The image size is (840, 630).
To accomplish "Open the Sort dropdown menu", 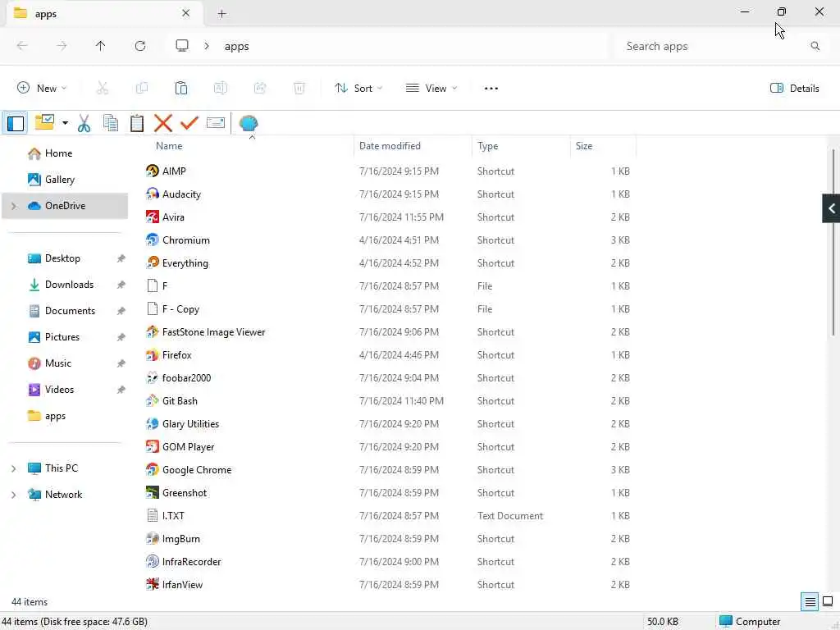I will (x=358, y=89).
